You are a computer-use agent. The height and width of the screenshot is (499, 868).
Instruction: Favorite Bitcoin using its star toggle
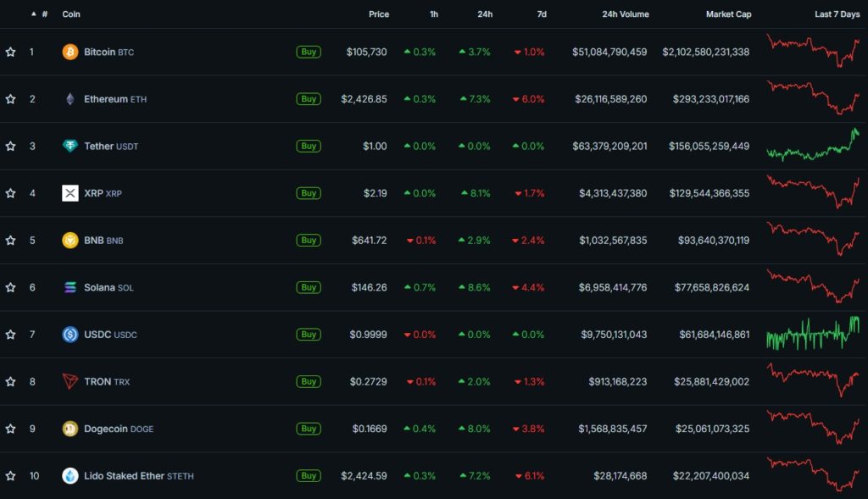click(10, 52)
